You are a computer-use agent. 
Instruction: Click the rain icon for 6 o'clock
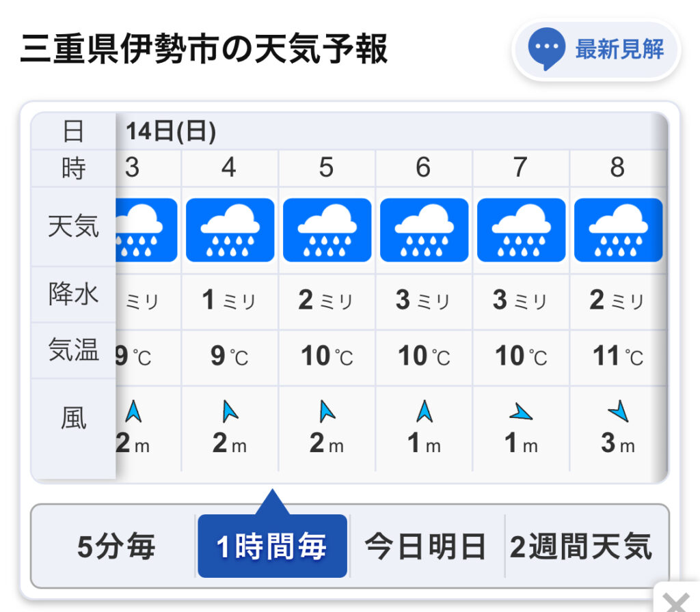[424, 230]
